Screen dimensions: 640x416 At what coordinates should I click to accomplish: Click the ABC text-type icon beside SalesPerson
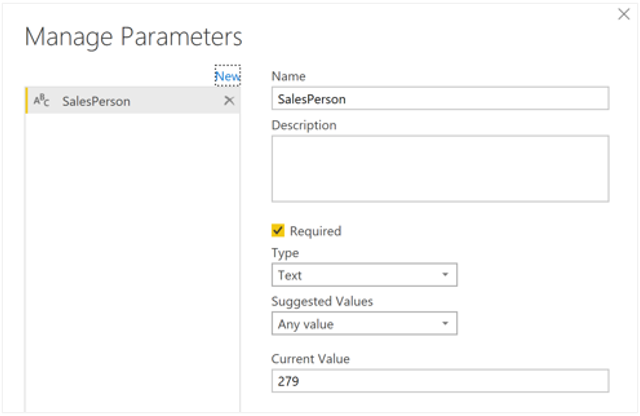tap(41, 101)
